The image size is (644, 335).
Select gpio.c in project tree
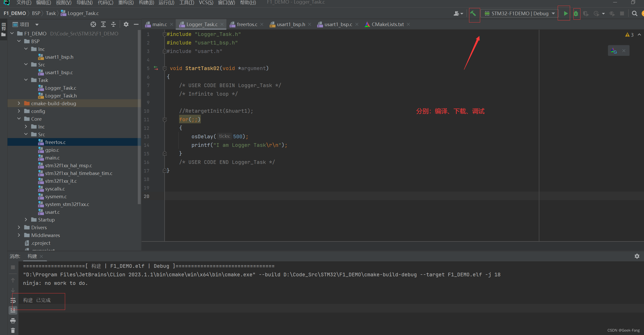pyautogui.click(x=52, y=150)
